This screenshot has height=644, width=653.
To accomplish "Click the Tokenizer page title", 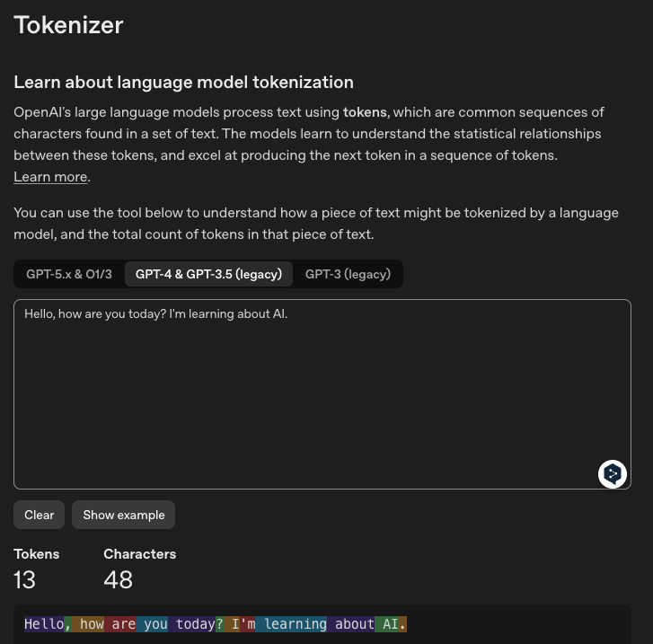I will 68,25.
